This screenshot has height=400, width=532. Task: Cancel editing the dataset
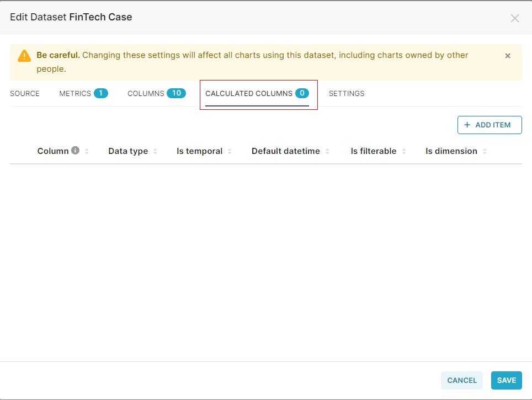(x=462, y=380)
